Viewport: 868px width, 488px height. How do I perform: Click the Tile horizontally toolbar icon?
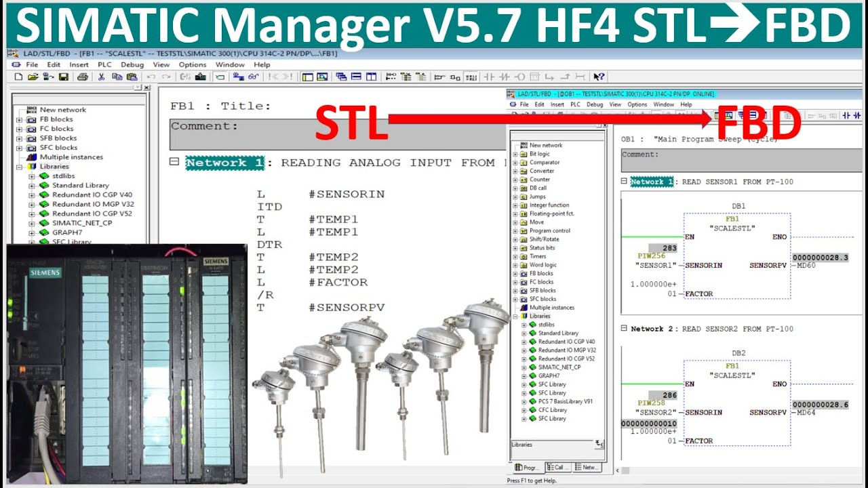click(356, 77)
